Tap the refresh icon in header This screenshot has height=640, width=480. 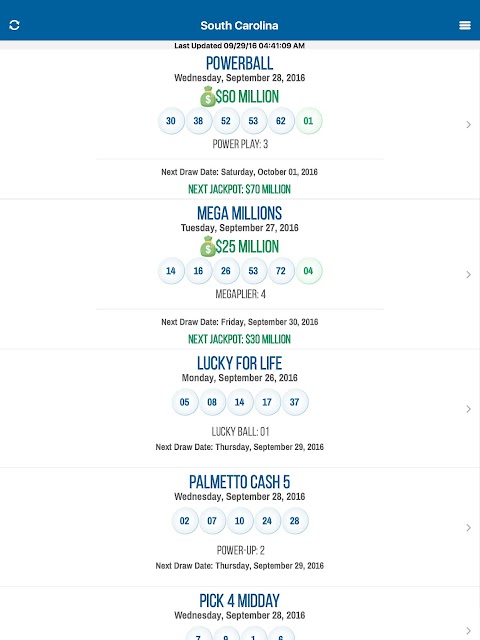14,25
